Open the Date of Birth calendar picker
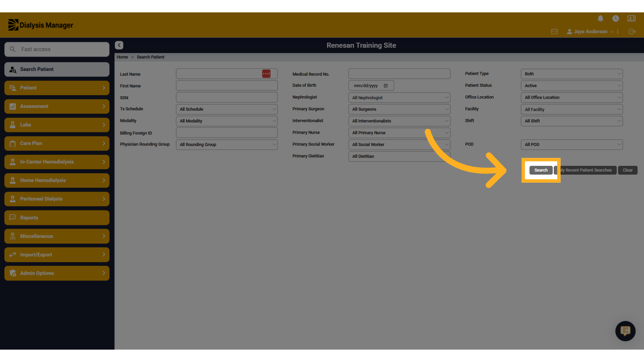Viewport: 644px width, 362px height. 386,86
